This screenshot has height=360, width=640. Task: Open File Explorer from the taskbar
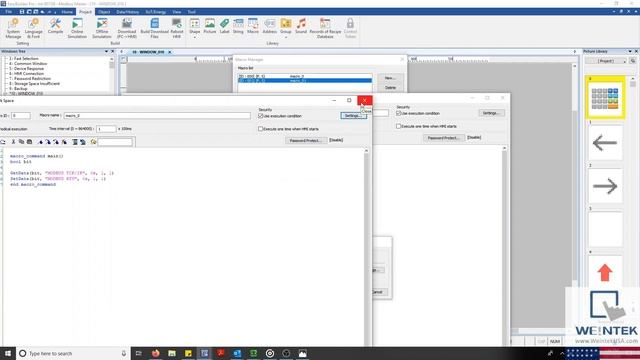point(172,353)
